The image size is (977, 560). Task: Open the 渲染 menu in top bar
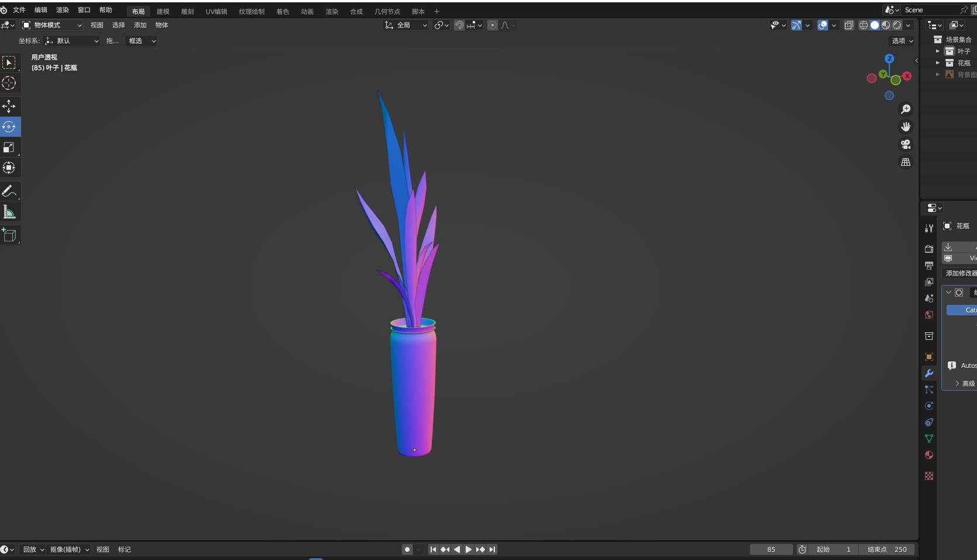63,10
